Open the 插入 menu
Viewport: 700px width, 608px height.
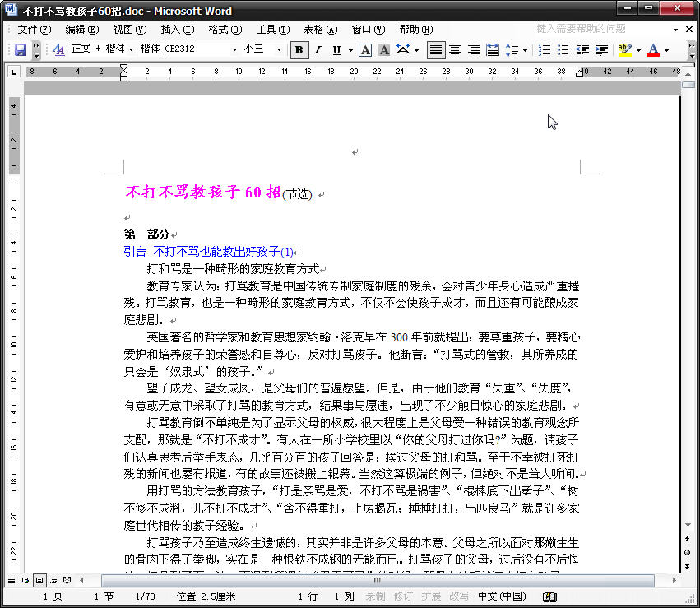(x=177, y=30)
